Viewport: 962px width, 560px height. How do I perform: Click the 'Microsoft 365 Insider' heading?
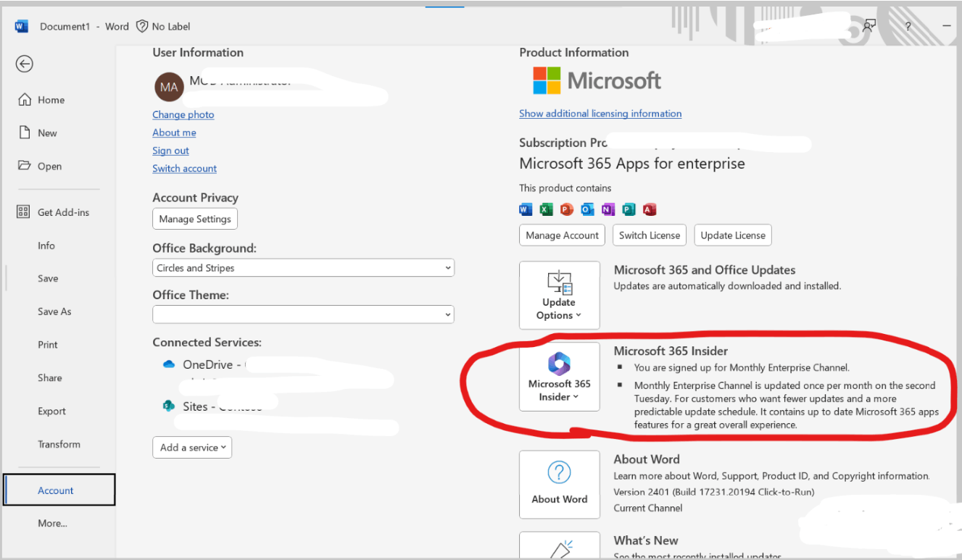coord(671,351)
